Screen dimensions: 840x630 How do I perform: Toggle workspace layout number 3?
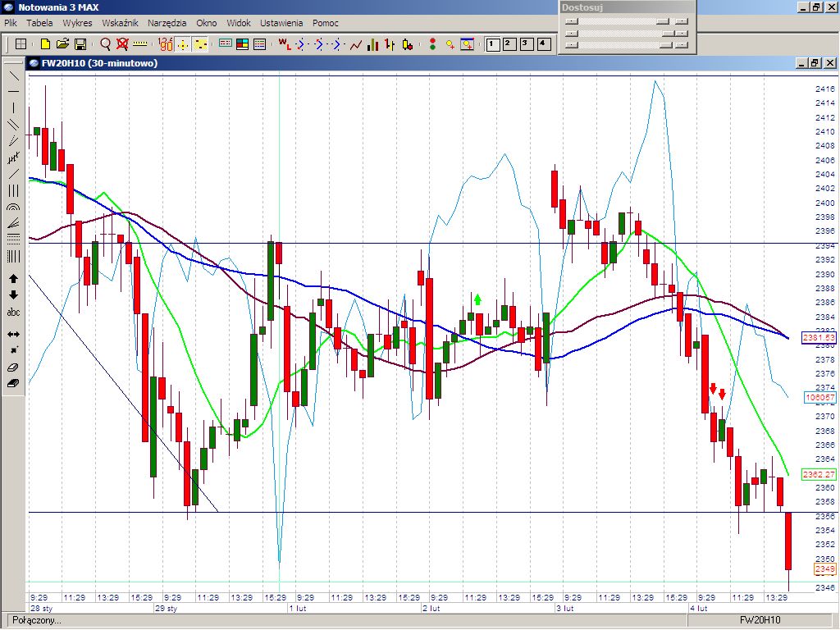526,44
